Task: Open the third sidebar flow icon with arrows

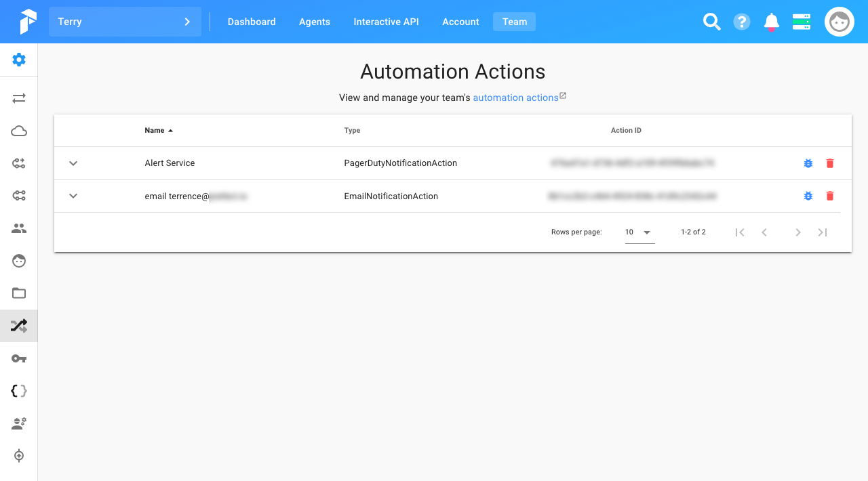Action: click(x=19, y=163)
